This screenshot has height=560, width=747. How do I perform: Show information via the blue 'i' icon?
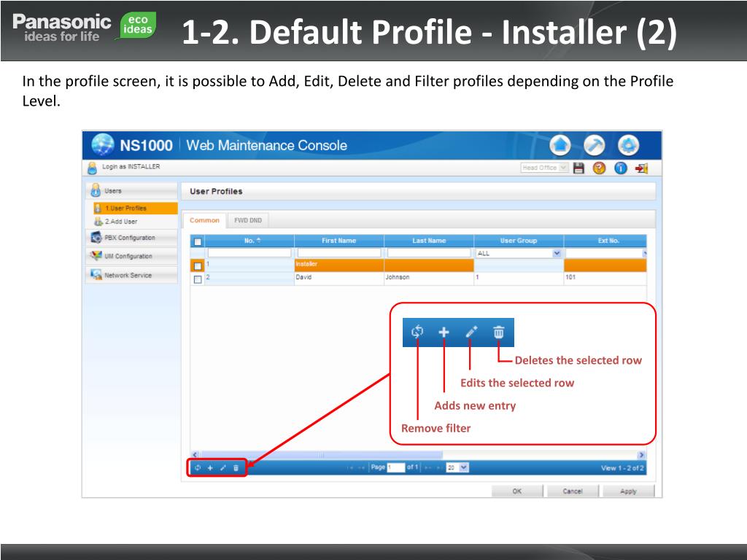(x=620, y=168)
